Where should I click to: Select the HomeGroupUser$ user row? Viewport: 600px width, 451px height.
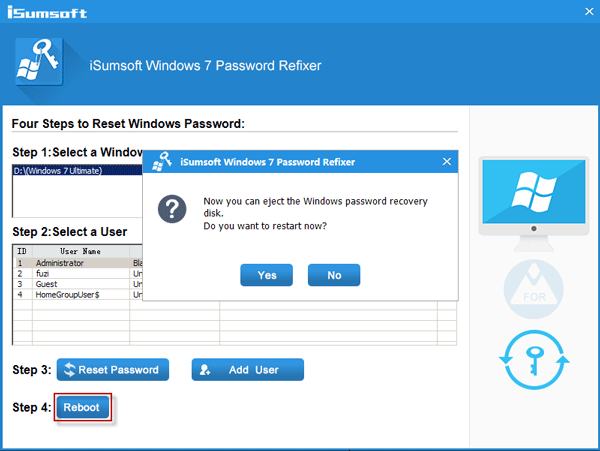coord(78,295)
